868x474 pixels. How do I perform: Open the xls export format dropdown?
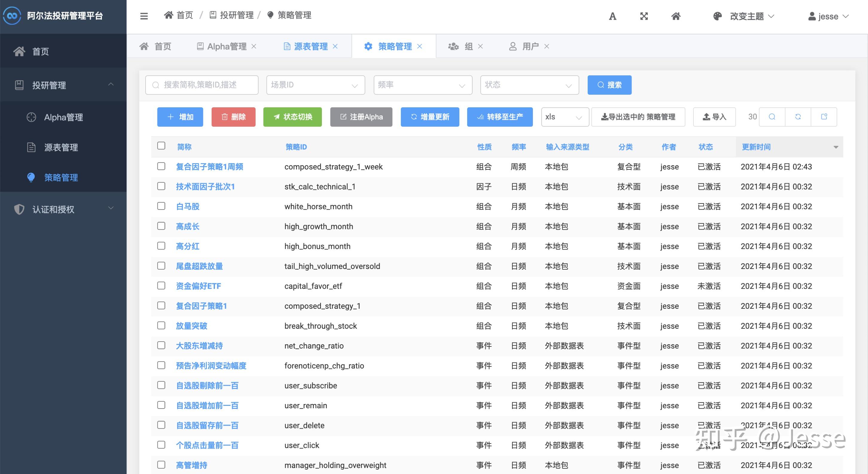pyautogui.click(x=565, y=117)
